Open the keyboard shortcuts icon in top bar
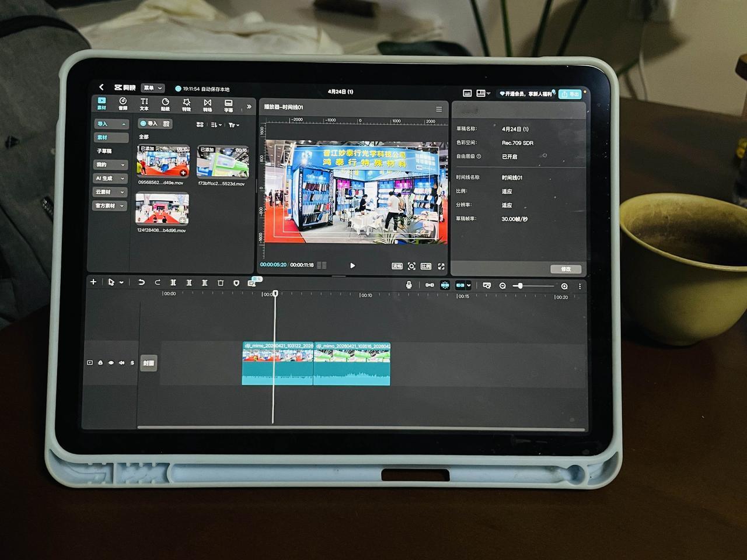The height and width of the screenshot is (560, 747). tap(467, 93)
